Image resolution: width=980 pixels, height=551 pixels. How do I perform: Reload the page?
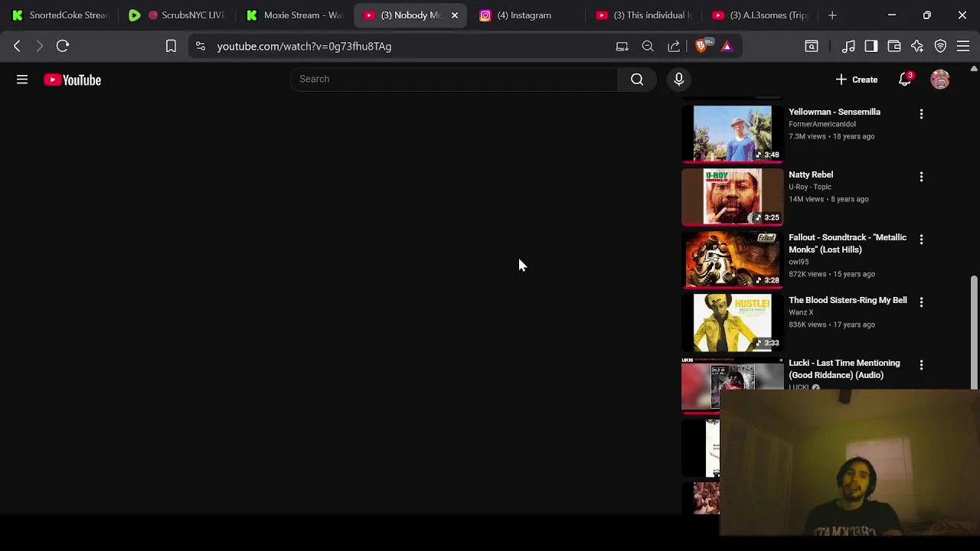click(x=63, y=46)
